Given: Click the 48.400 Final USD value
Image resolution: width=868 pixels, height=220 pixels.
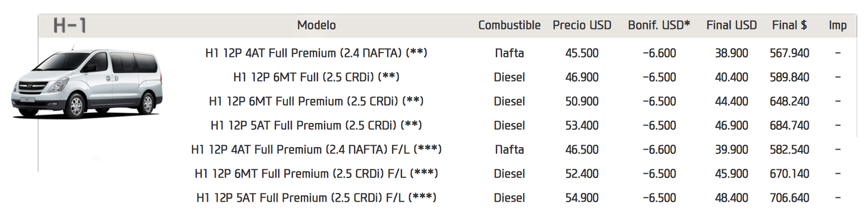Looking at the screenshot, I should pos(731,198).
